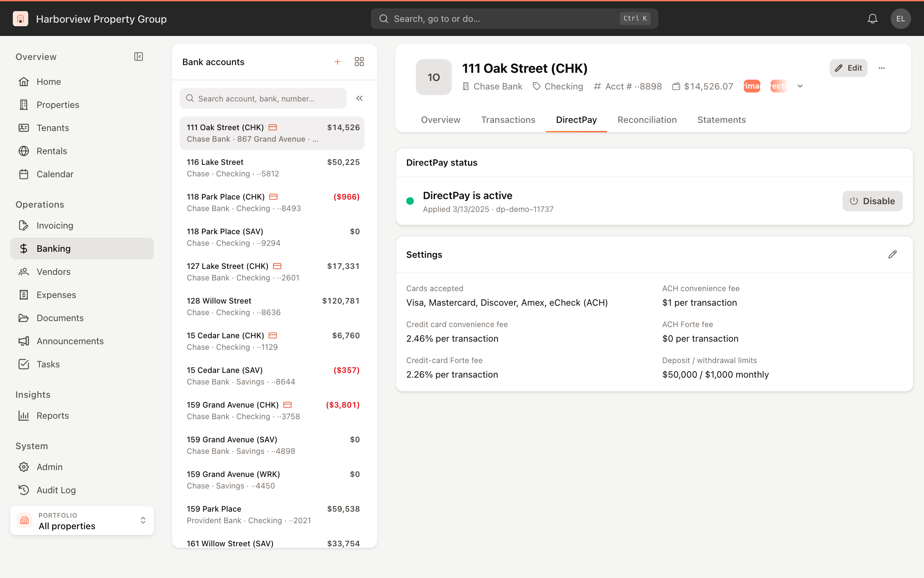Viewport: 924px width, 578px height.
Task: Select the 15 Cedar Lane (SAV) account
Action: click(x=272, y=376)
